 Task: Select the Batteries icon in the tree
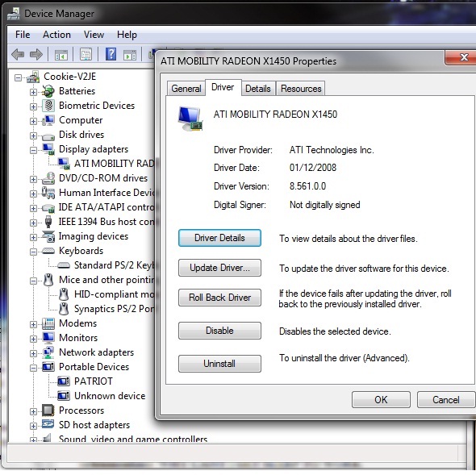[48, 91]
